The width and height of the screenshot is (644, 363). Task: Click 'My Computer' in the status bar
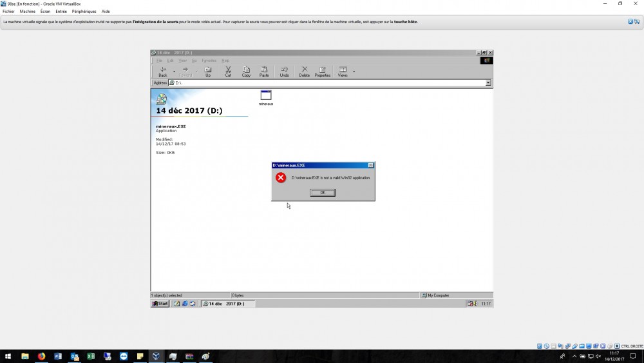(x=438, y=295)
